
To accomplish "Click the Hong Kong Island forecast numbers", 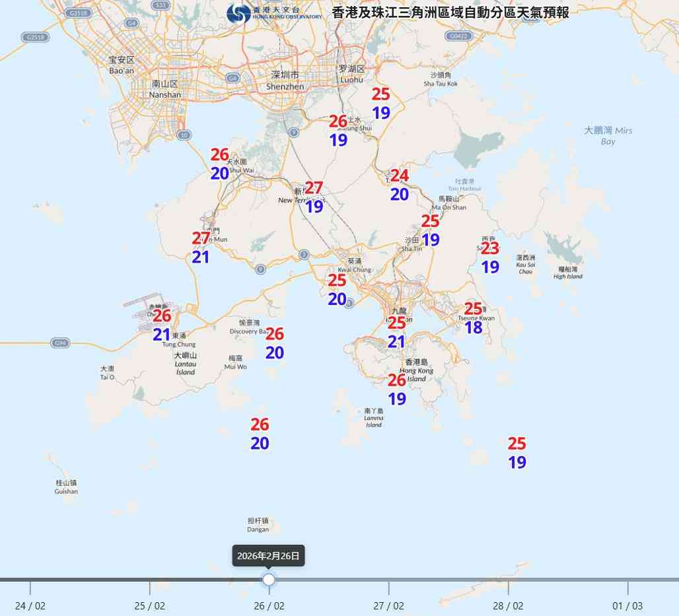I will [x=397, y=389].
